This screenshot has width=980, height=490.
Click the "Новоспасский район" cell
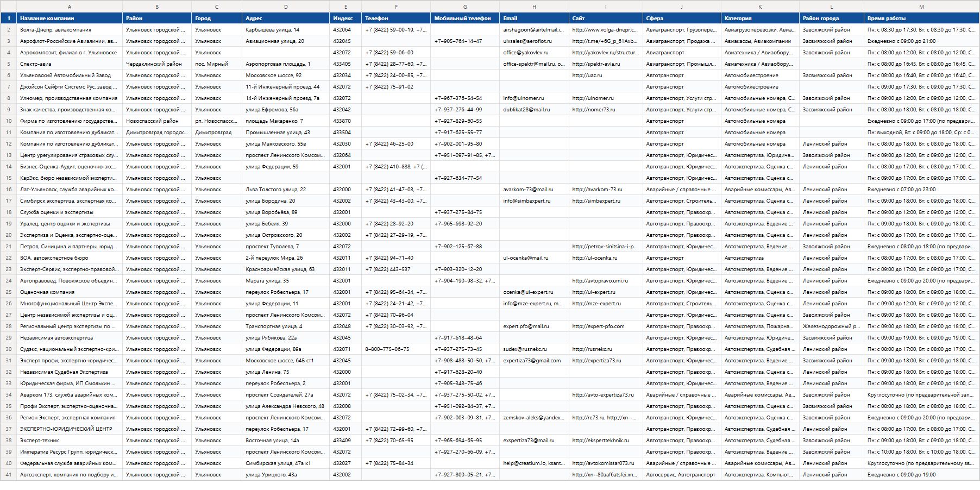(x=157, y=121)
